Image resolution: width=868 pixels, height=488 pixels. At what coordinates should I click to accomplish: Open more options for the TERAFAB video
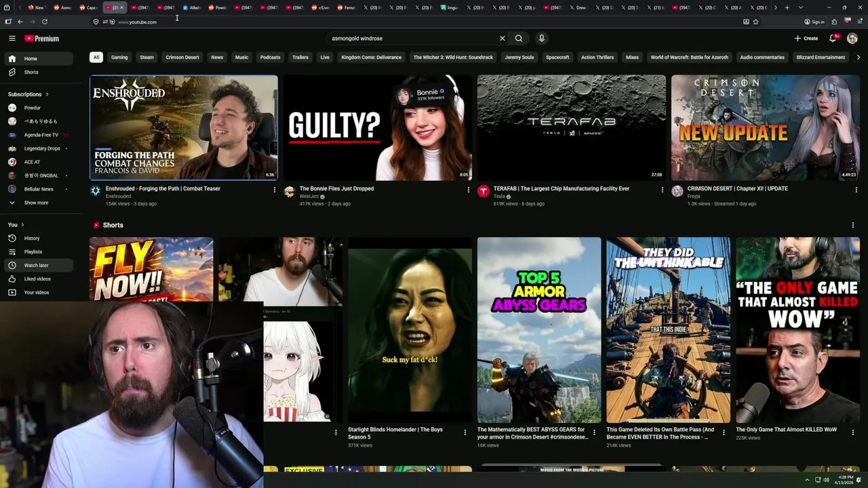tap(663, 190)
